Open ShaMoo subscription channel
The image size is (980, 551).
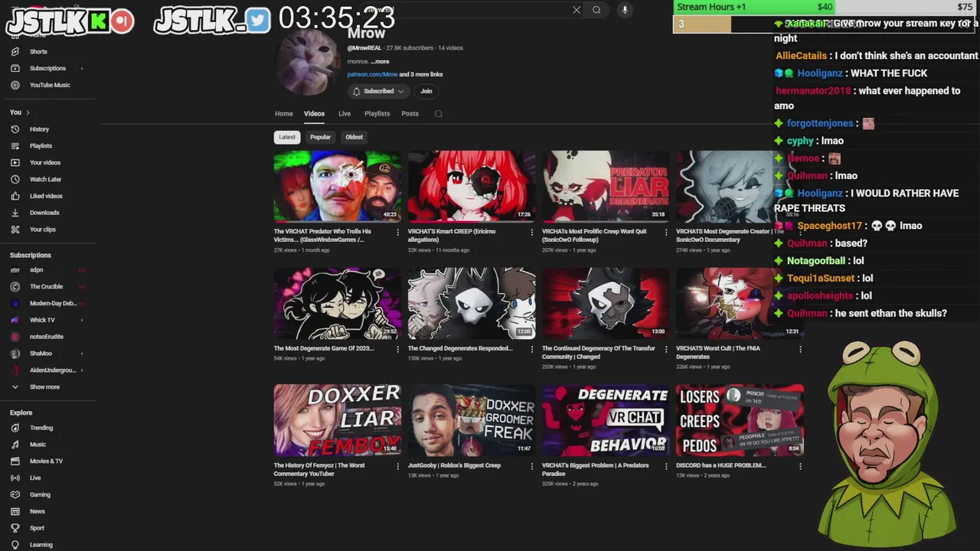41,354
